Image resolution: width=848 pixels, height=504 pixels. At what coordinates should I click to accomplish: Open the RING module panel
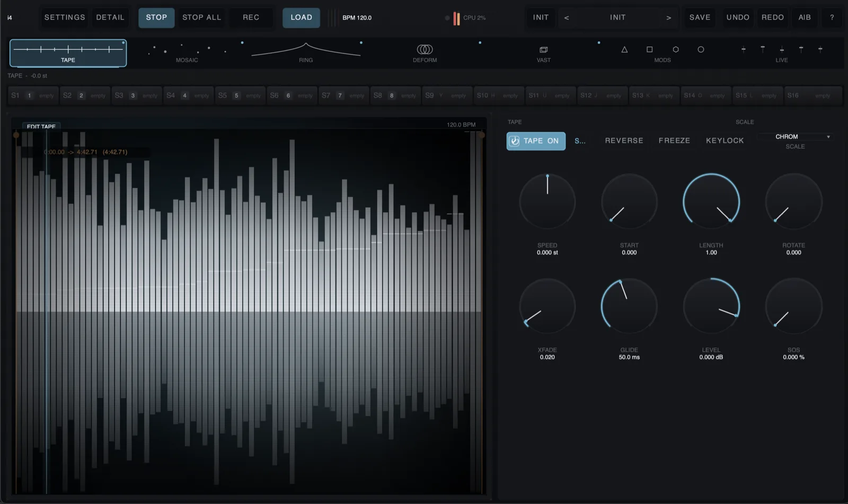click(306, 53)
